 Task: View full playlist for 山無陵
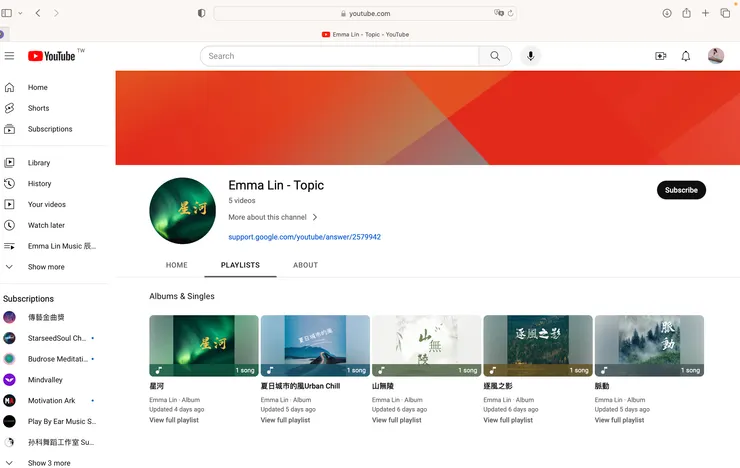coord(397,420)
